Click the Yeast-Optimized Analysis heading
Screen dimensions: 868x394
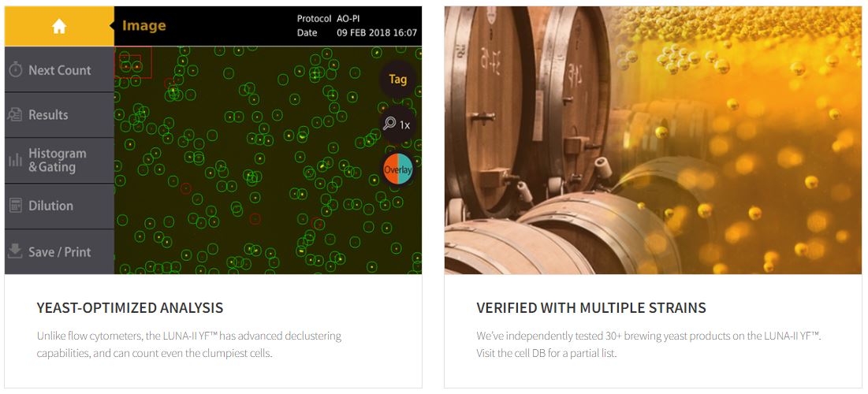[x=130, y=308]
